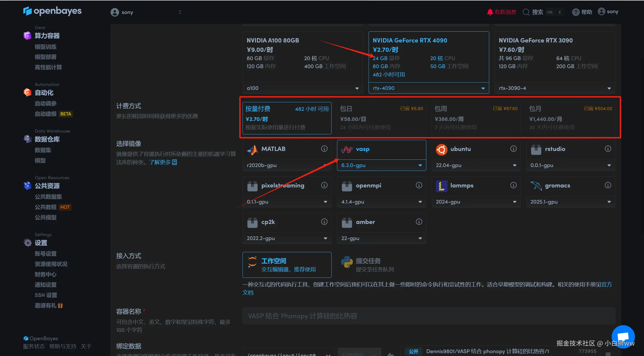Viewport: 644px width, 356px height.
Task: Click the search magnifier icon
Action: point(526,12)
